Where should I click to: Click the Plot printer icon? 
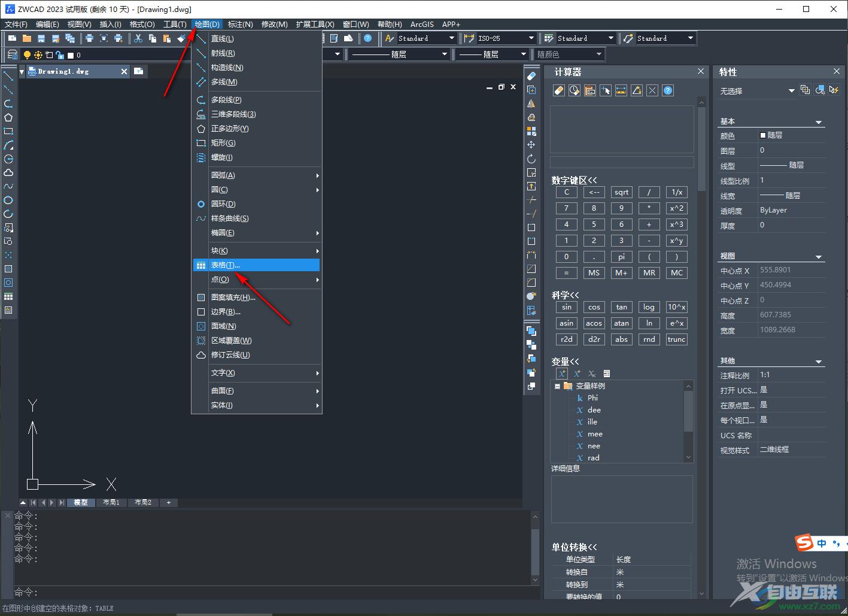point(90,38)
